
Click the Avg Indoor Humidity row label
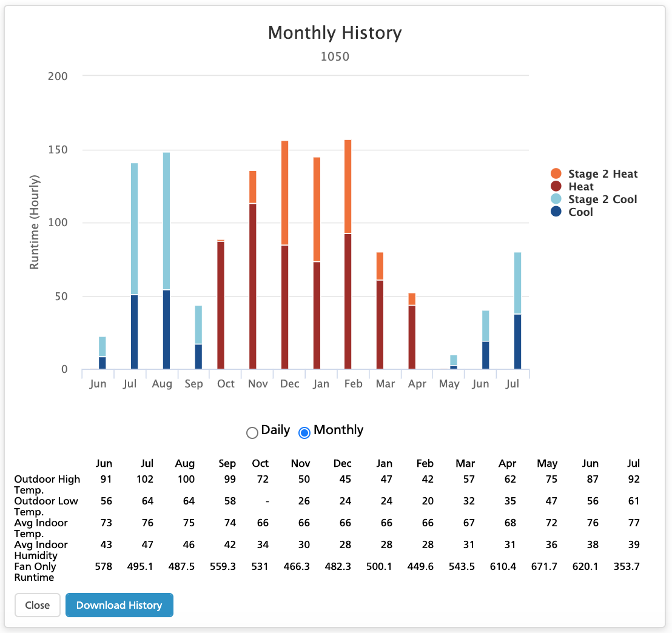[41, 550]
